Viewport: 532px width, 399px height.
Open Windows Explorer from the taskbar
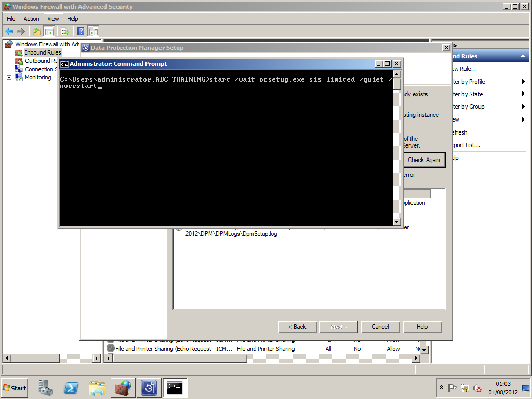pos(97,388)
